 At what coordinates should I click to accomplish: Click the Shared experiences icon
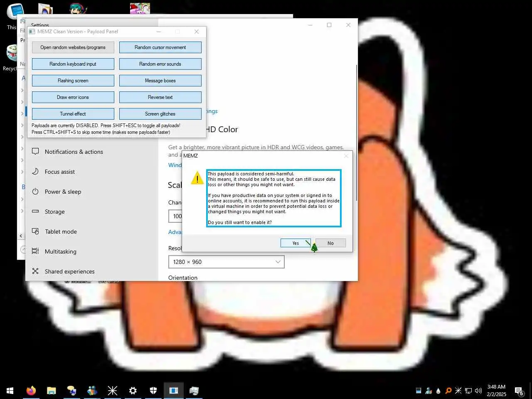(x=35, y=271)
